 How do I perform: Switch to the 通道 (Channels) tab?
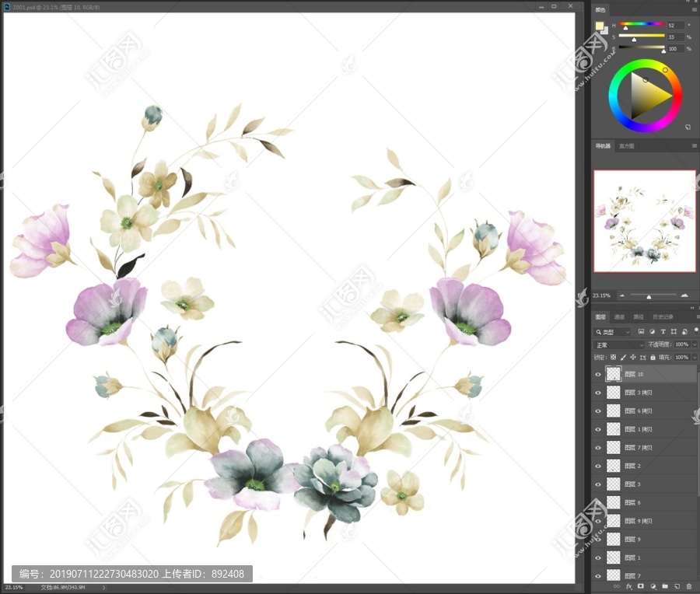619,317
